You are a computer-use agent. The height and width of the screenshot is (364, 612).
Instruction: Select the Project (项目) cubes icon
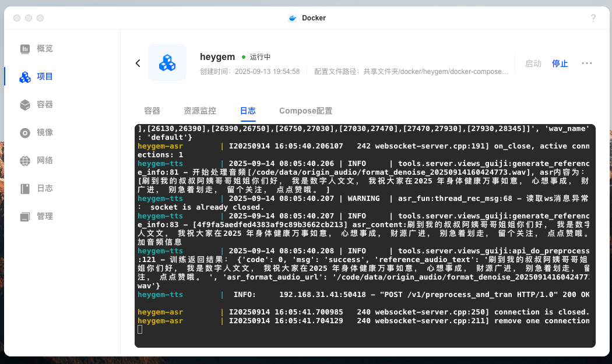(x=25, y=77)
